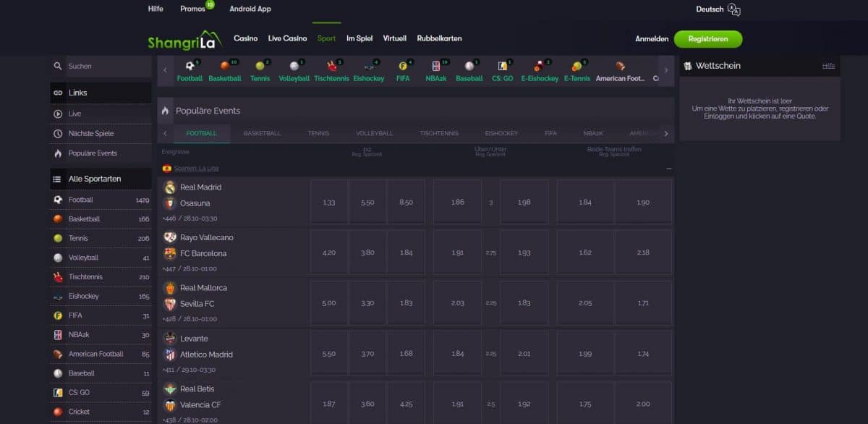This screenshot has height=424, width=868.
Task: Click the Anmelden login link
Action: 652,39
